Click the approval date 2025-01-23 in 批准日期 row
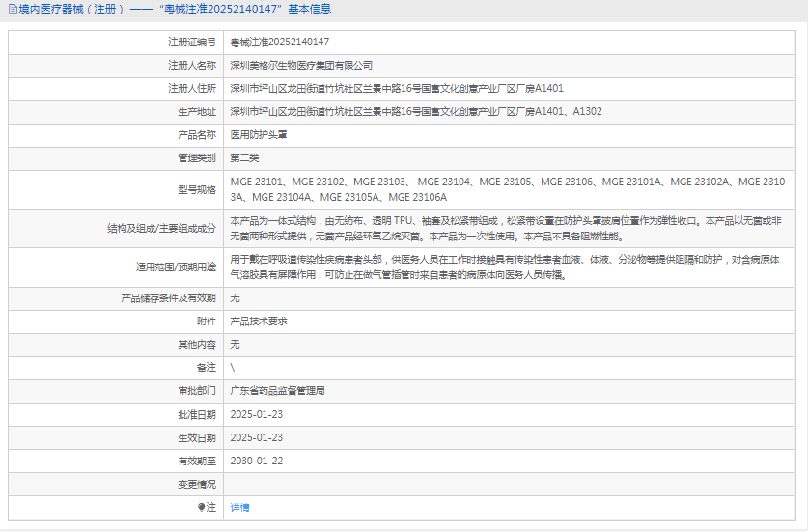 click(x=257, y=414)
